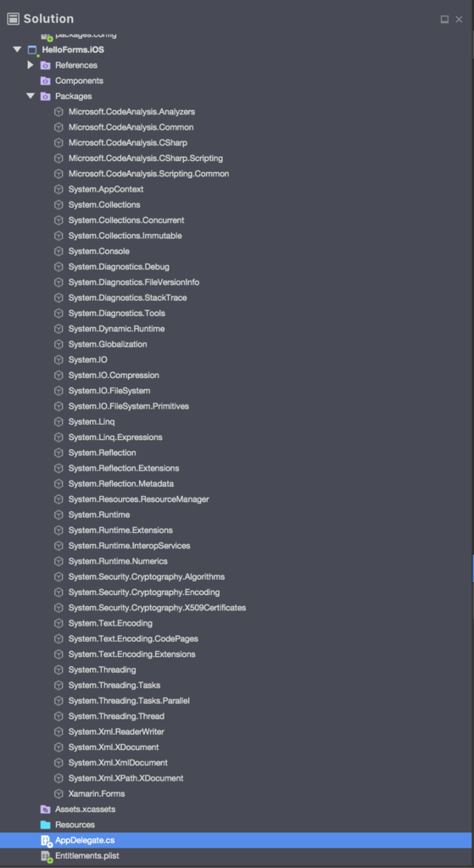Viewport: 474px width, 868px height.
Task: Select the References folder label
Action: [76, 65]
